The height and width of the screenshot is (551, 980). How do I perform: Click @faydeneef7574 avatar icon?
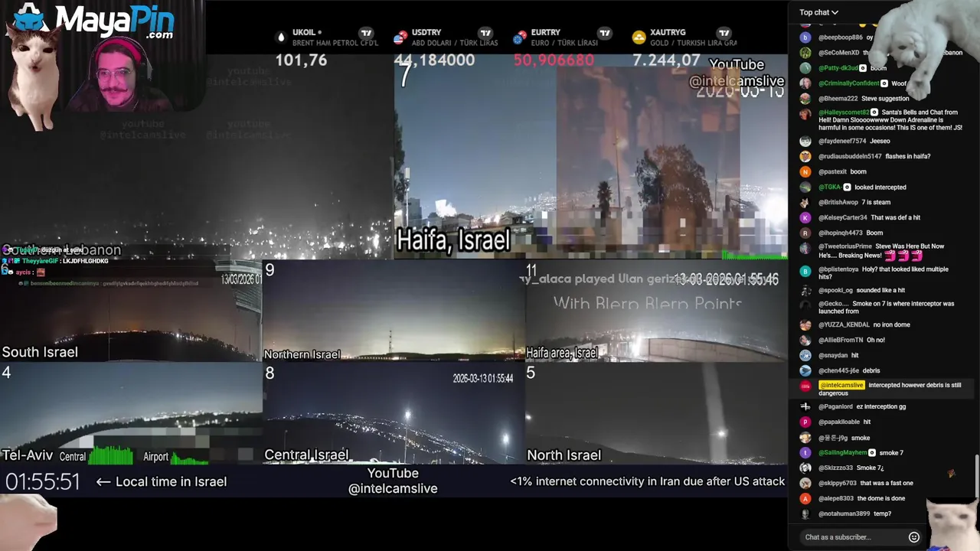coord(805,141)
